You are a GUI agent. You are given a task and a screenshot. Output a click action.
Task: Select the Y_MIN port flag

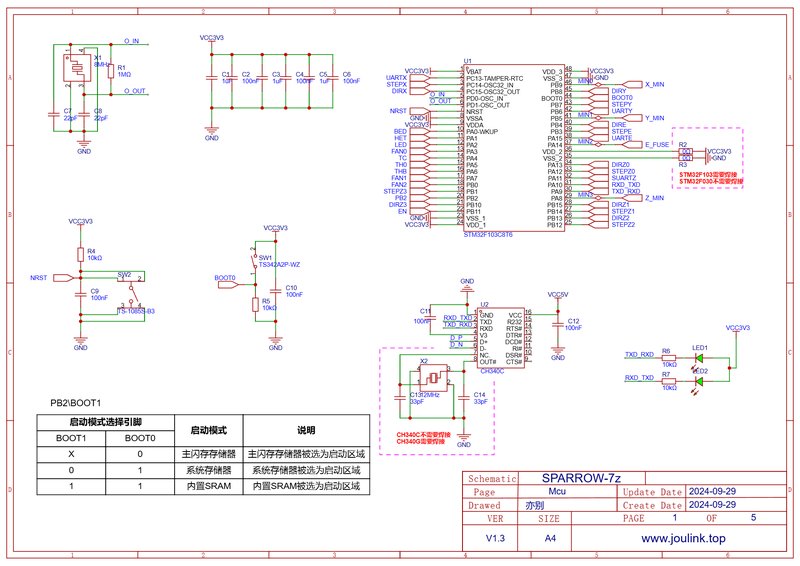pos(633,118)
